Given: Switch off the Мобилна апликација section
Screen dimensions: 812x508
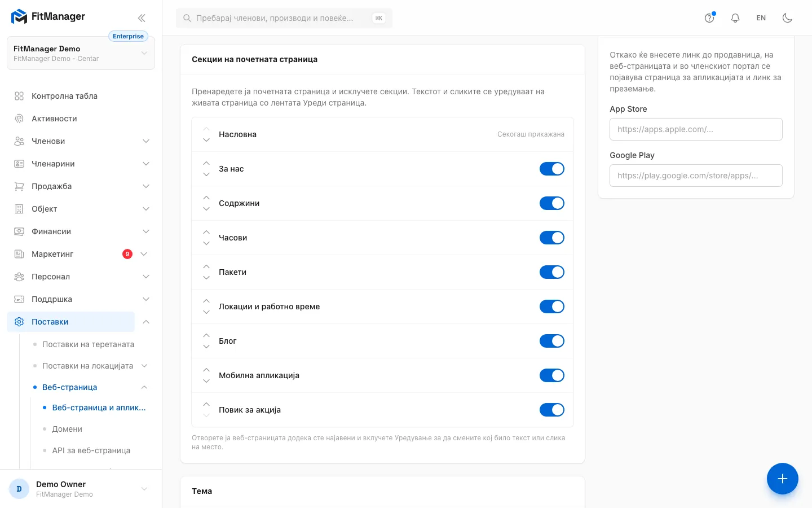Looking at the screenshot, I should [x=552, y=375].
